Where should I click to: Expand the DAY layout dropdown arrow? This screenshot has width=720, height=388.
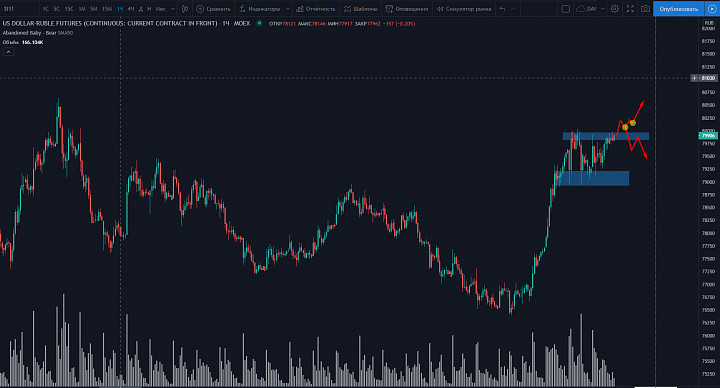pos(602,9)
